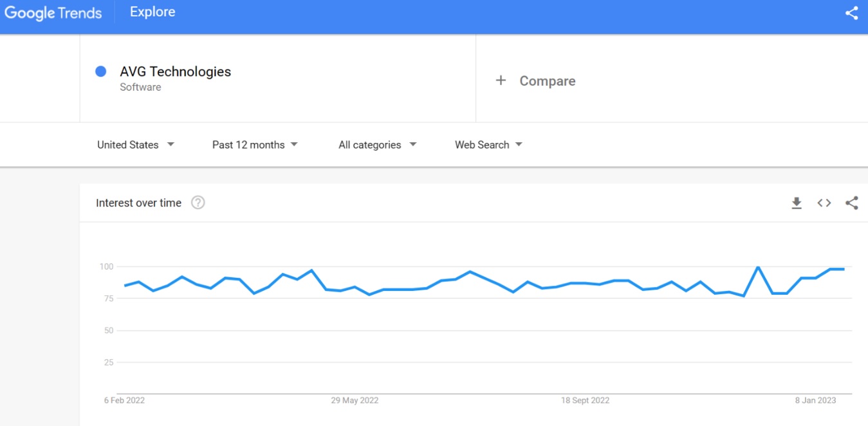868x426 pixels.
Task: Expand the Web Search type dropdown
Action: [488, 145]
